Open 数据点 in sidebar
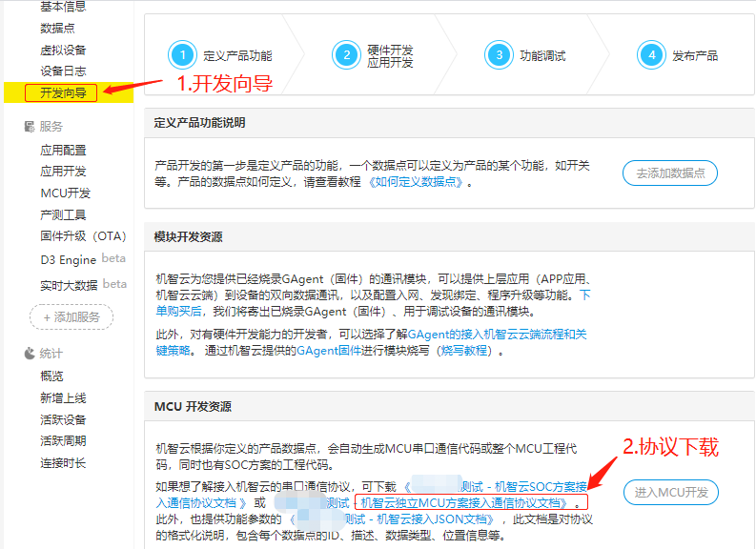The width and height of the screenshot is (756, 549). (57, 28)
